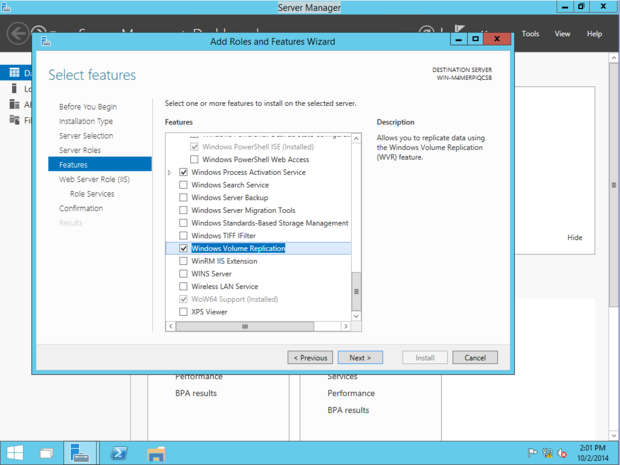620x465 pixels.
Task: Open the View menu in Server Manager
Action: [x=562, y=34]
